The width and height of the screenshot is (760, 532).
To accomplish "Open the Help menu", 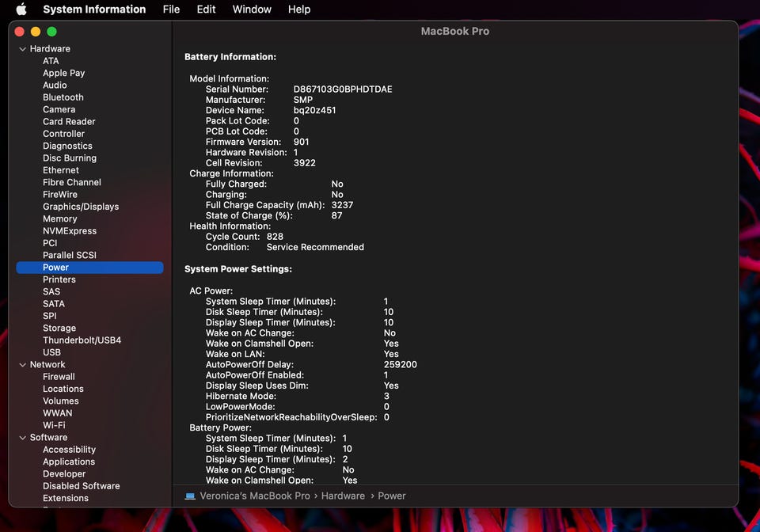I will click(x=299, y=9).
